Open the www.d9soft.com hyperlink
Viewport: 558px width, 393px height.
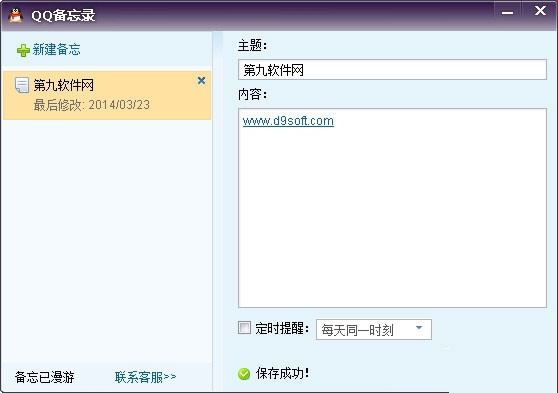click(288, 121)
